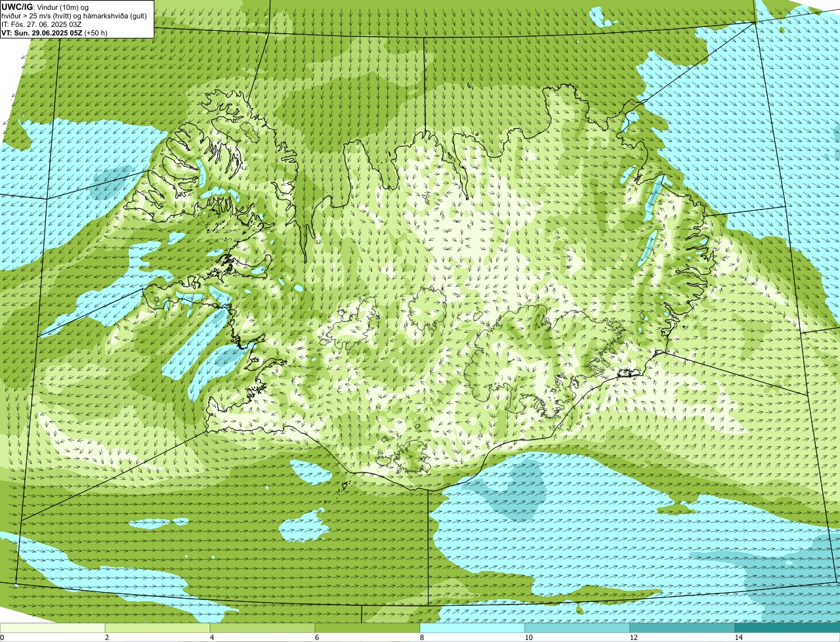Select the 12–14 m/s teal color swatch
Image resolution: width=840 pixels, height=642 pixels.
[x=682, y=628]
